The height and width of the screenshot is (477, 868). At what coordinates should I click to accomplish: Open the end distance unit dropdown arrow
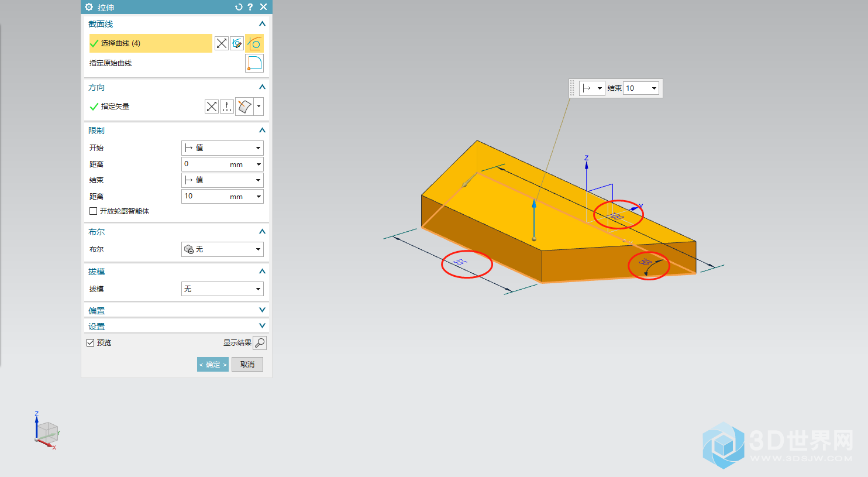[x=259, y=197]
